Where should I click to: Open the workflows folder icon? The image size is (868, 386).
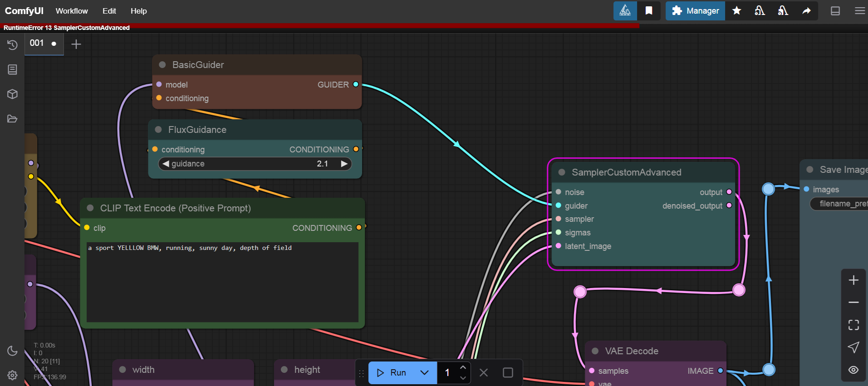pyautogui.click(x=12, y=119)
